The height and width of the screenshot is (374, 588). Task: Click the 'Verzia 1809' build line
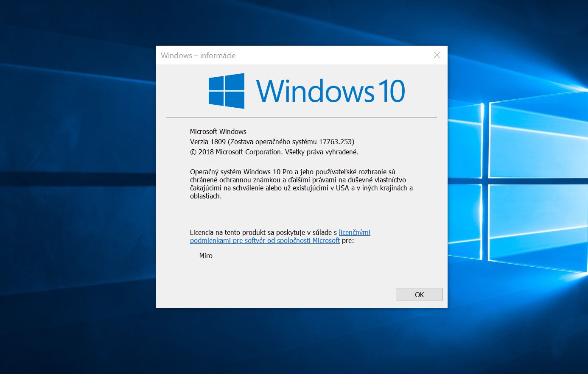[272, 142]
